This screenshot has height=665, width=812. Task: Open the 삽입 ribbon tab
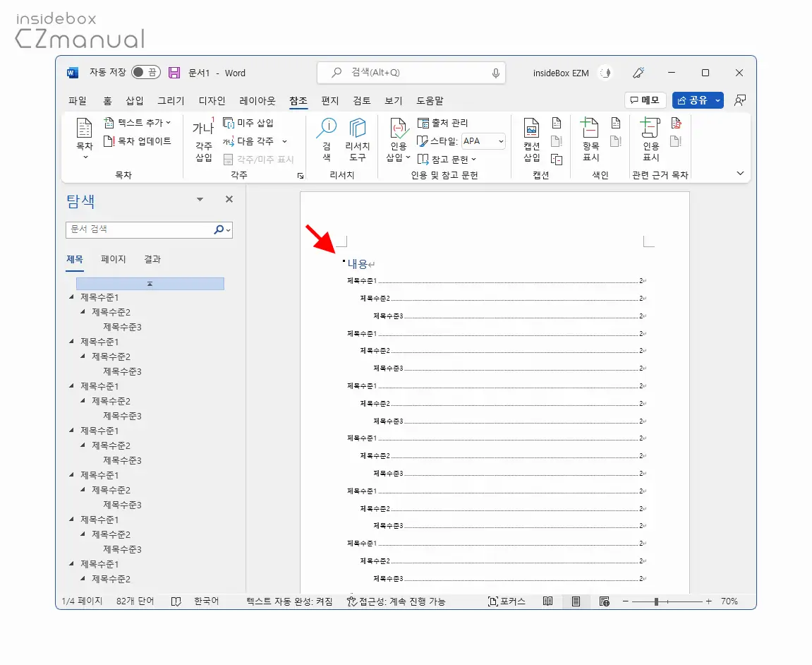(135, 100)
